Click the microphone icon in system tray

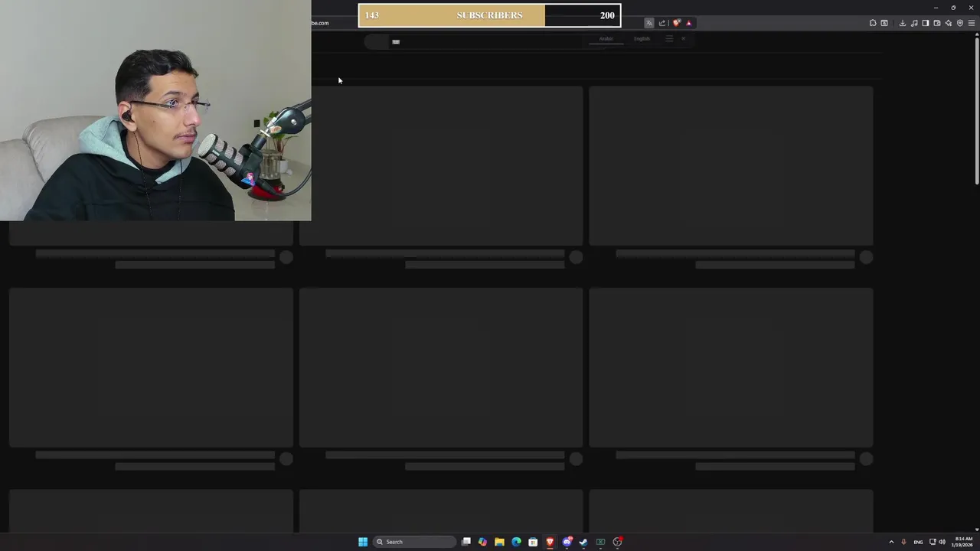click(903, 542)
